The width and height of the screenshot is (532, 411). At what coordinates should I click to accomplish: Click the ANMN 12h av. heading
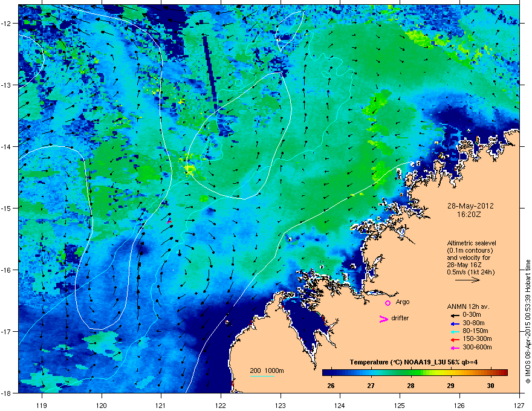coord(468,306)
